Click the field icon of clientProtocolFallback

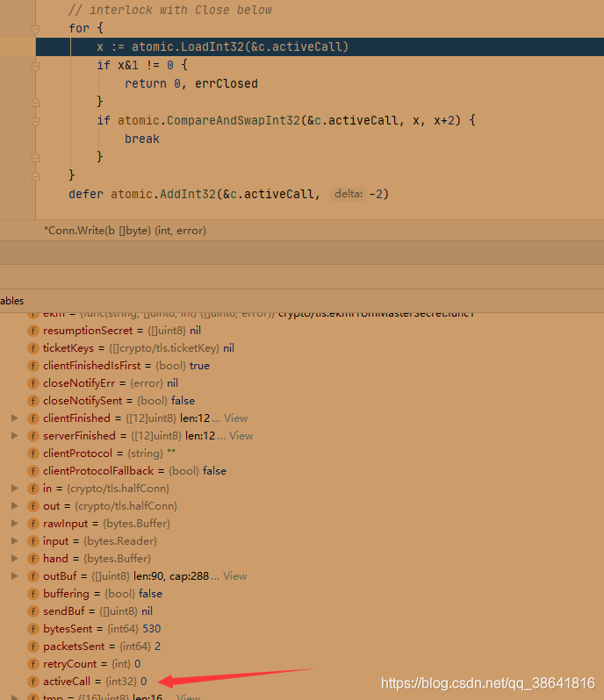click(33, 471)
